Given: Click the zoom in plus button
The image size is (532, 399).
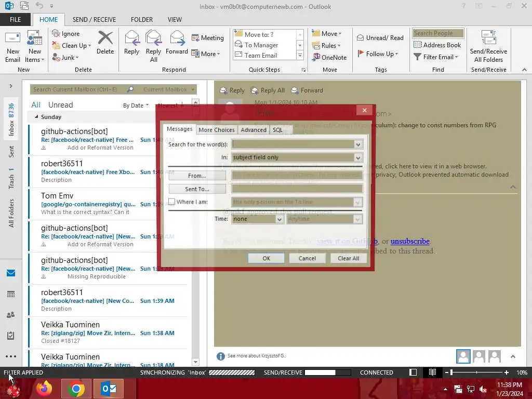Looking at the screenshot, I should pos(507,373).
